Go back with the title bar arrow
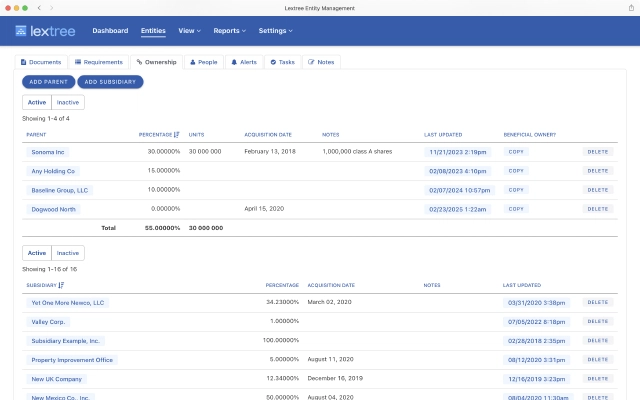The width and height of the screenshot is (640, 400). [x=39, y=8]
